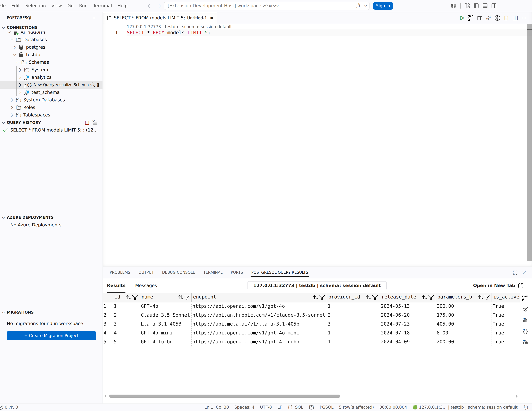This screenshot has width=532, height=411.
Task: Switch to the Debug Console tab
Action: (x=179, y=272)
